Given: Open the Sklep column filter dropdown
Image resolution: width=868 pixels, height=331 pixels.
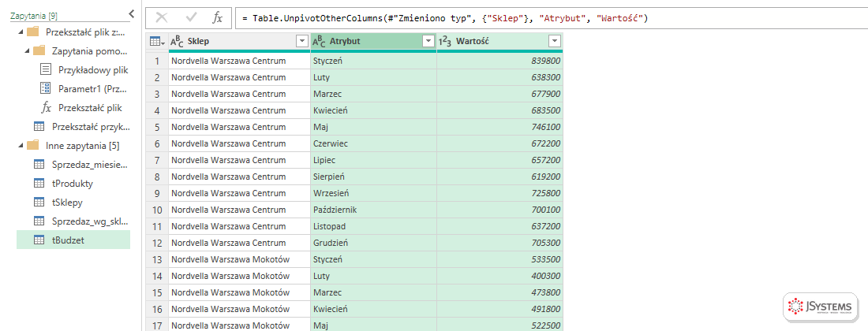Looking at the screenshot, I should point(302,41).
